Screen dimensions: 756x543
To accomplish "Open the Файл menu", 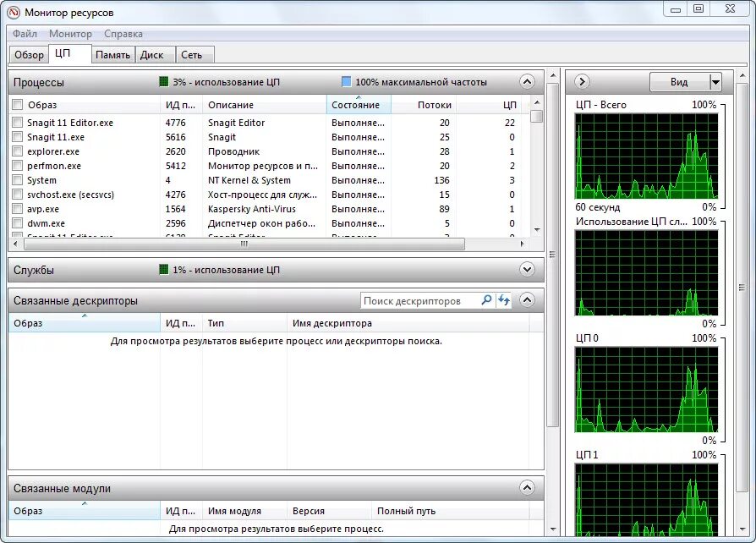I will [x=25, y=34].
